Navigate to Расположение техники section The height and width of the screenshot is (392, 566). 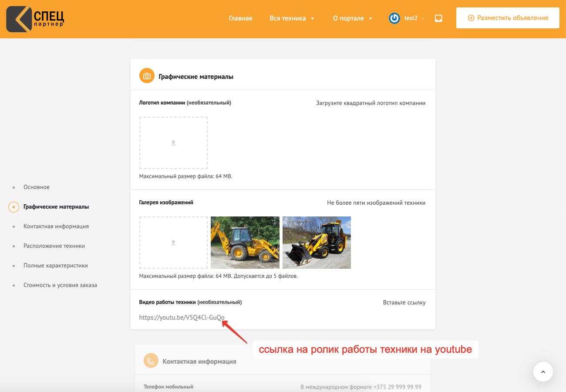coord(54,246)
